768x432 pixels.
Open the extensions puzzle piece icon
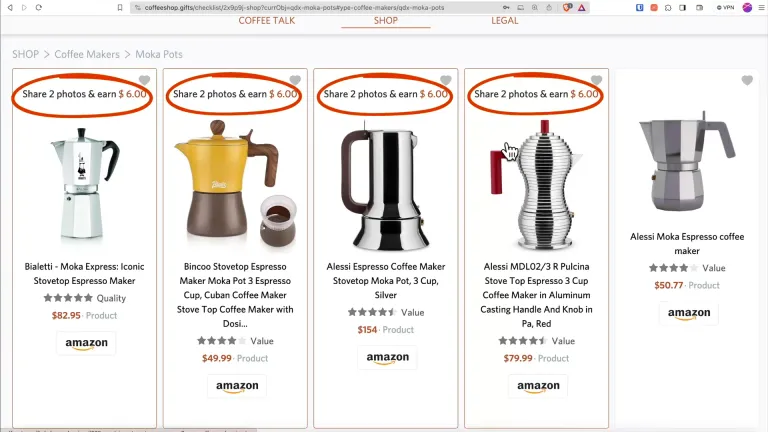click(x=668, y=7)
